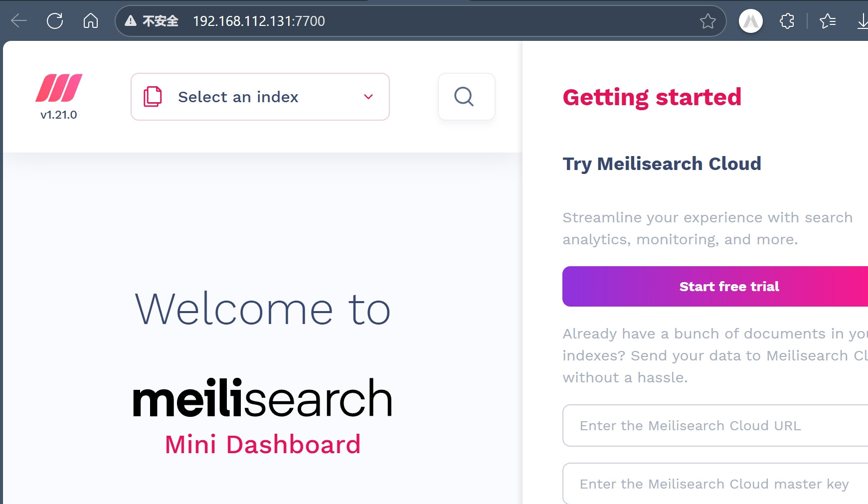The width and height of the screenshot is (868, 504).
Task: Reload the page in the browser
Action: pyautogui.click(x=55, y=21)
